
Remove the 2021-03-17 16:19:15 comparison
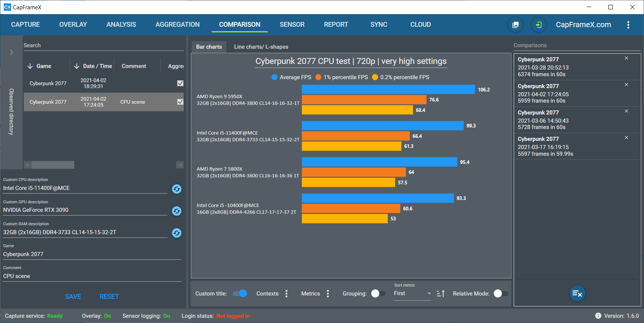tap(626, 138)
